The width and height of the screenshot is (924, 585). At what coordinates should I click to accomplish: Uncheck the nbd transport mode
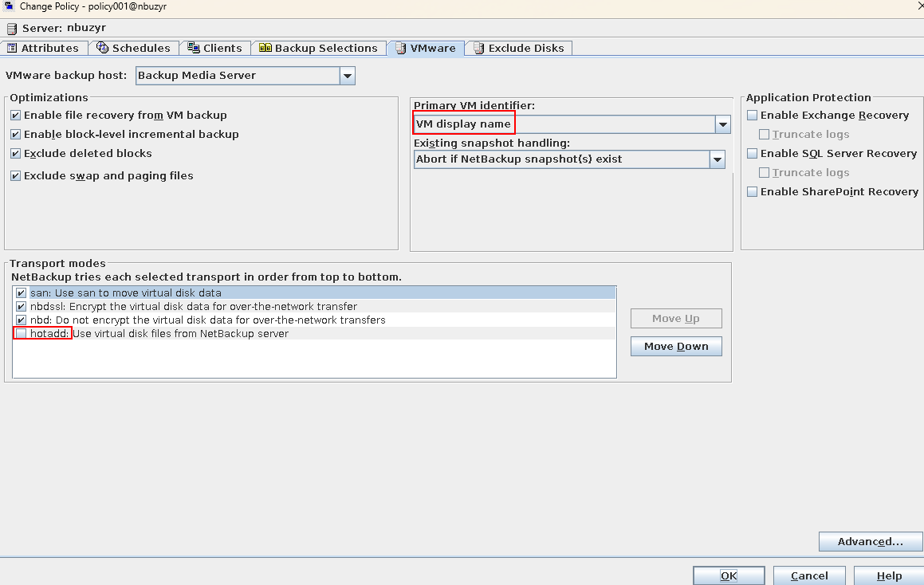(x=22, y=320)
